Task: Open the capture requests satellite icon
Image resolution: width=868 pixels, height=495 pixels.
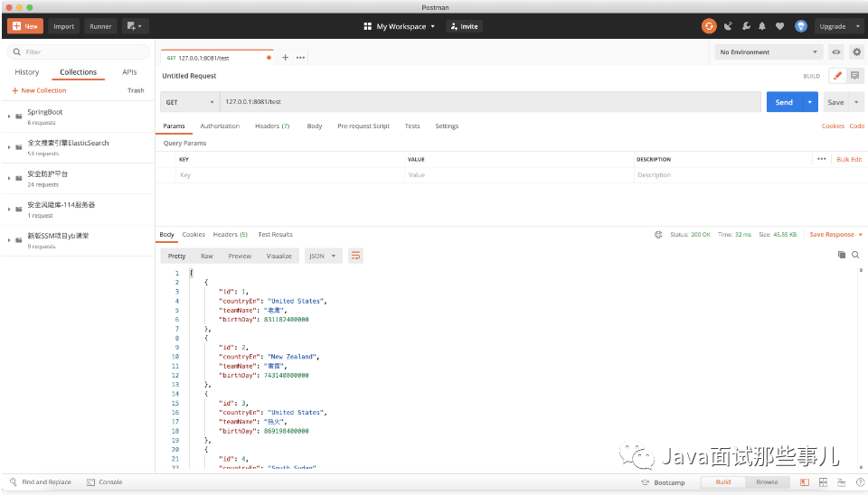Action: pos(729,26)
